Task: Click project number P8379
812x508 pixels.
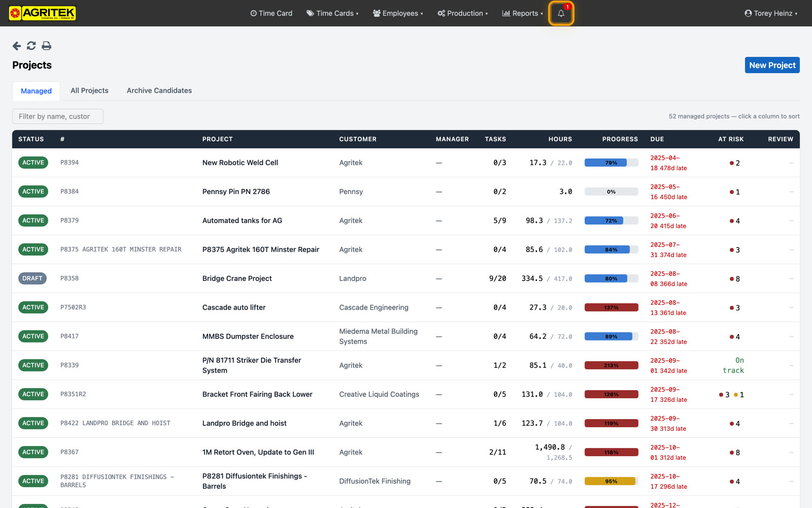Action: click(x=70, y=220)
